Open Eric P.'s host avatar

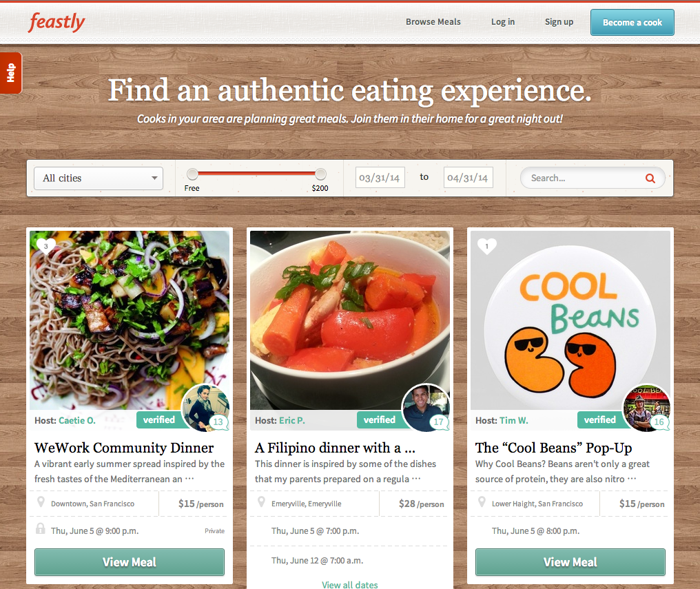tap(426, 407)
